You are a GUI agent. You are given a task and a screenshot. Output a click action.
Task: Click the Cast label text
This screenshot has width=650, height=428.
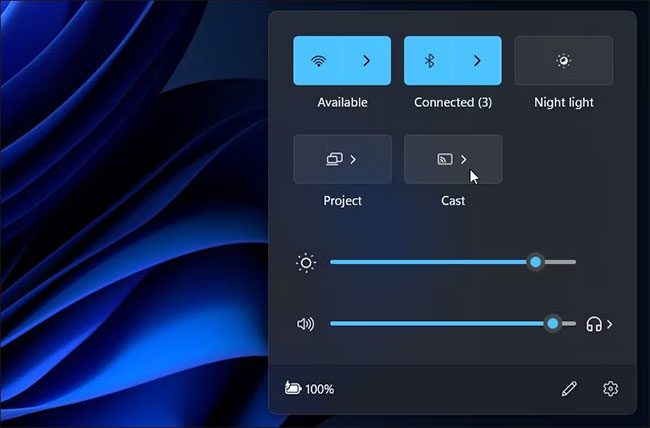(453, 201)
